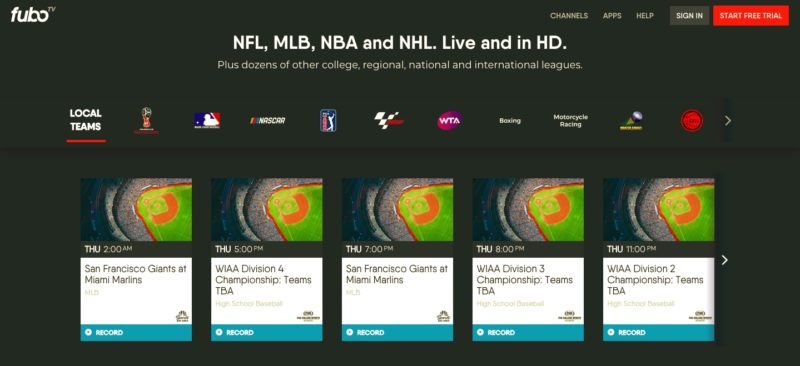Screen dimensions: 800x366
Task: Choose the NASCAR league logo
Action: pos(267,120)
